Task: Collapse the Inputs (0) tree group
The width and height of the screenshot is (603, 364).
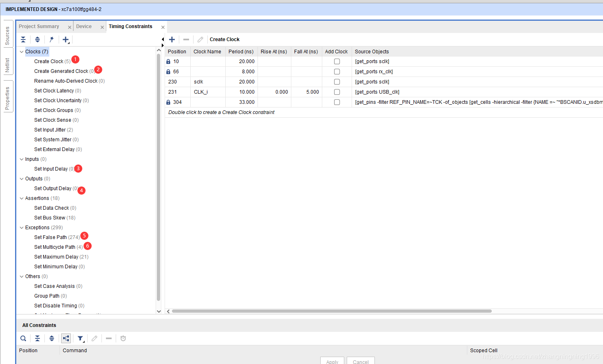Action: click(x=22, y=159)
